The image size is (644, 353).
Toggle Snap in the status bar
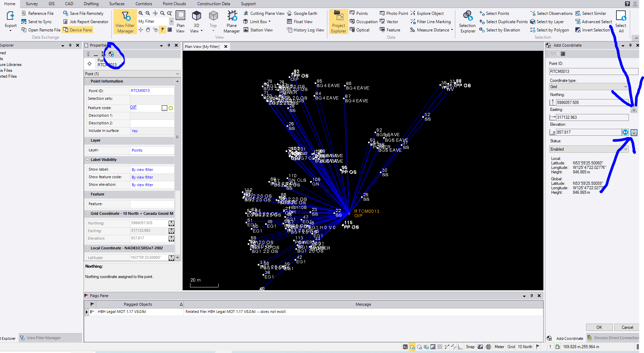(x=470, y=347)
